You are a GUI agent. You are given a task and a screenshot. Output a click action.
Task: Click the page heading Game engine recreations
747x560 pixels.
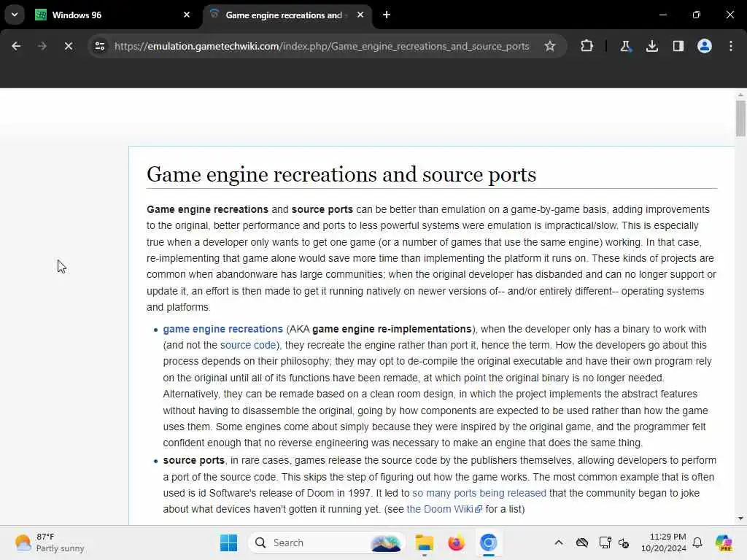[341, 174]
